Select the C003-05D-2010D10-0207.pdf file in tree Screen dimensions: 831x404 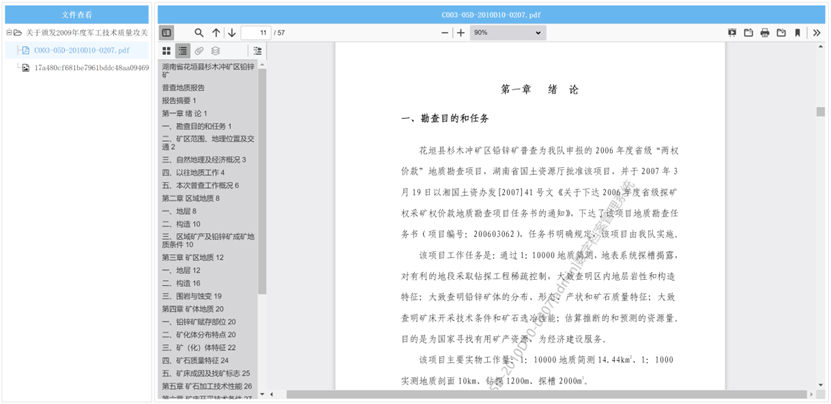pyautogui.click(x=82, y=50)
